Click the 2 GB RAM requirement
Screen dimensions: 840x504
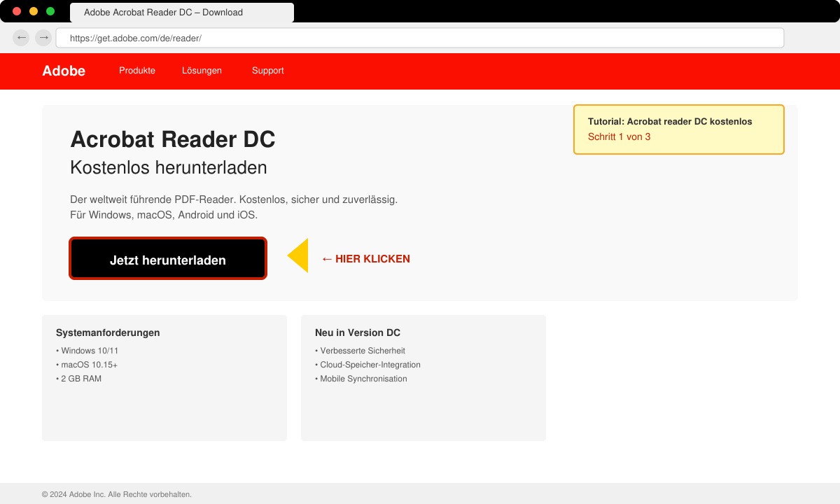(x=78, y=379)
